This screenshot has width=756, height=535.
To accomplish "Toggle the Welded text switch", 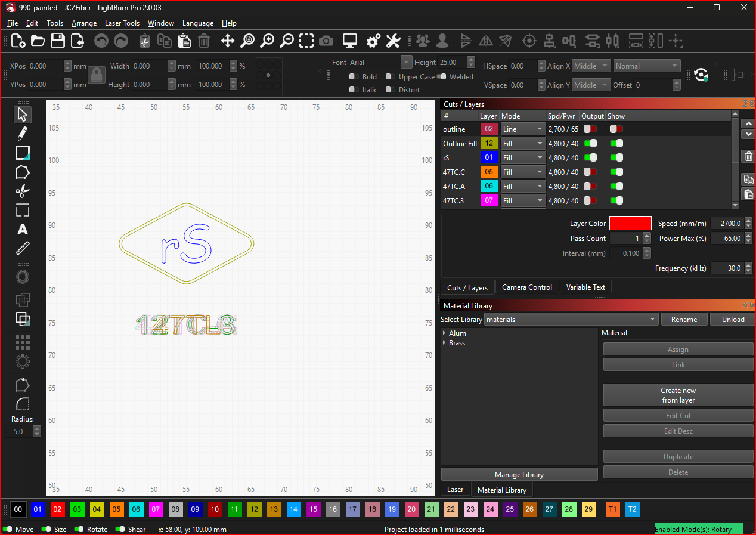I will click(x=442, y=76).
